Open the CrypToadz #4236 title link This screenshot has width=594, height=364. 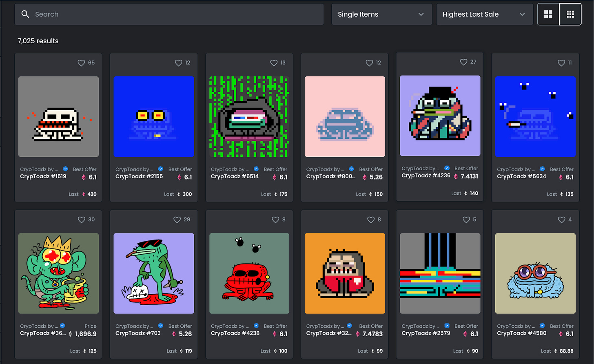pos(426,175)
